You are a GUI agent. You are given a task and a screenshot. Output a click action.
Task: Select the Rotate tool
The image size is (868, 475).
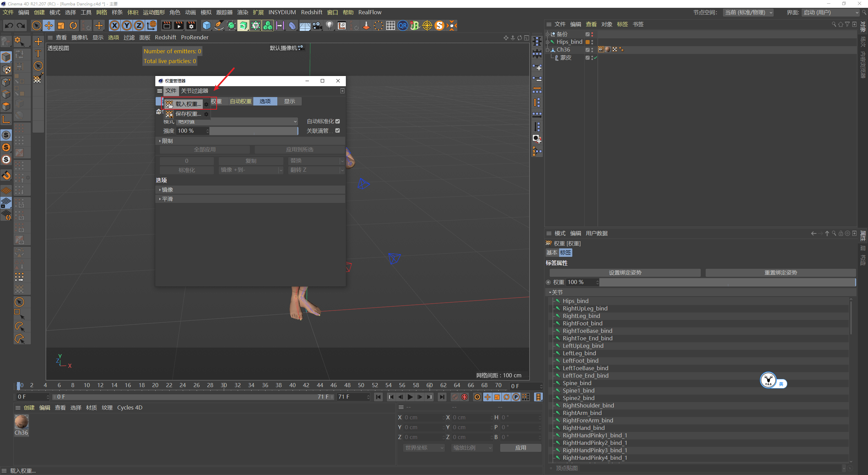[73, 25]
